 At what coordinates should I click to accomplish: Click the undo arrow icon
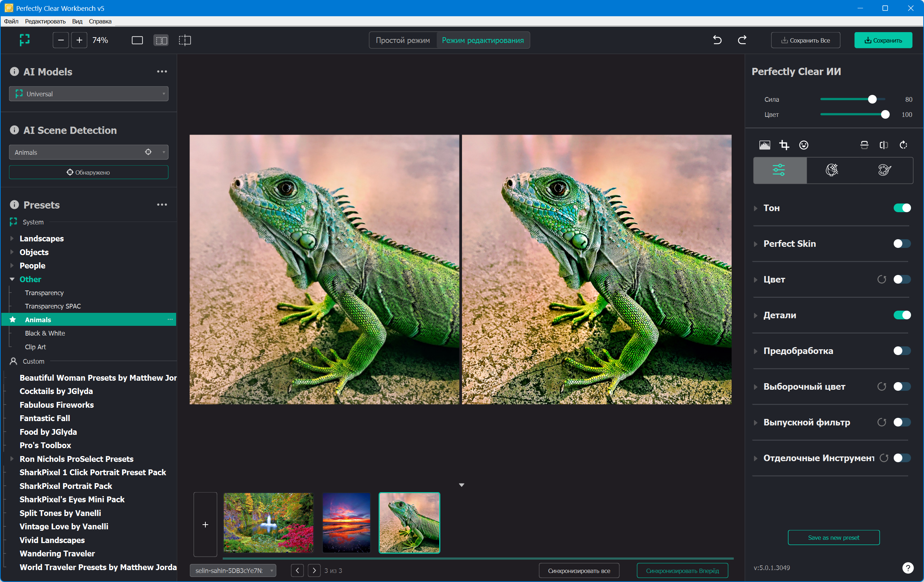click(x=717, y=40)
